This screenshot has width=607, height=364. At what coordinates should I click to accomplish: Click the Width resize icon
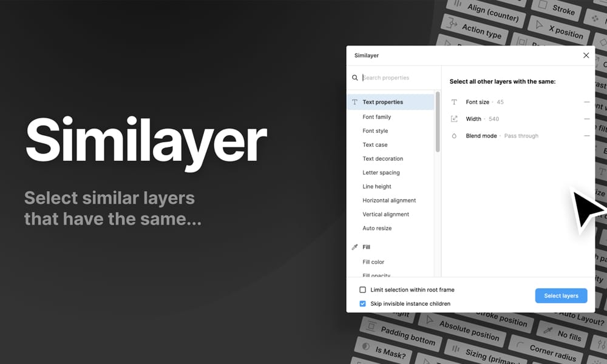[x=454, y=119]
